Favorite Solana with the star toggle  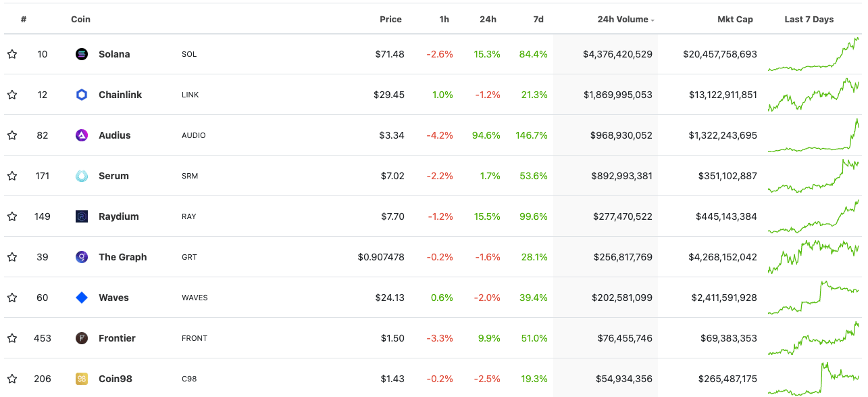click(x=12, y=54)
